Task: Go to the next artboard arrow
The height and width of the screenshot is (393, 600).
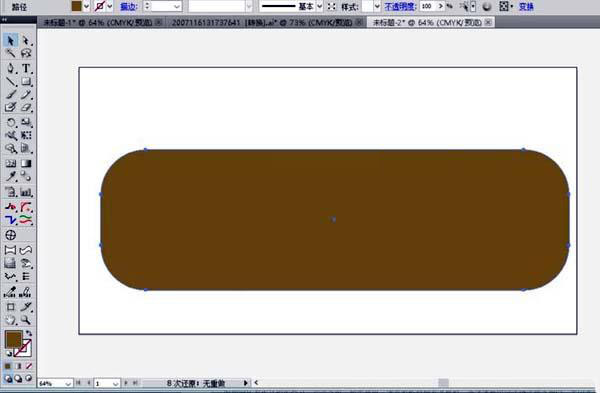Action: point(126,383)
